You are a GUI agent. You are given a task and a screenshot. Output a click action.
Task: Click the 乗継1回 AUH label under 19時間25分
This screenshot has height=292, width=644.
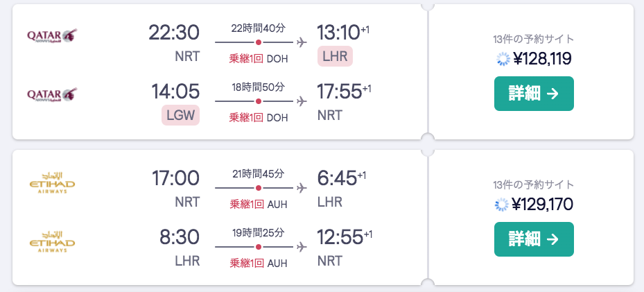pyautogui.click(x=259, y=264)
